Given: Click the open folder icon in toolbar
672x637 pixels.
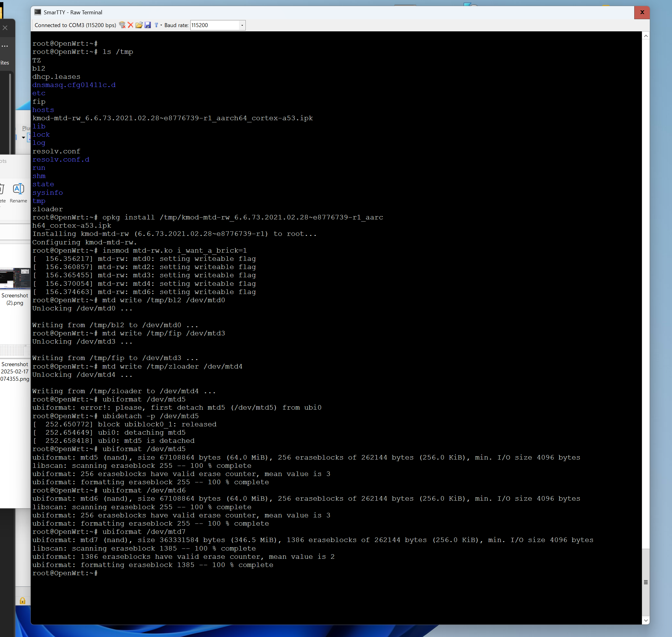Looking at the screenshot, I should coord(139,25).
